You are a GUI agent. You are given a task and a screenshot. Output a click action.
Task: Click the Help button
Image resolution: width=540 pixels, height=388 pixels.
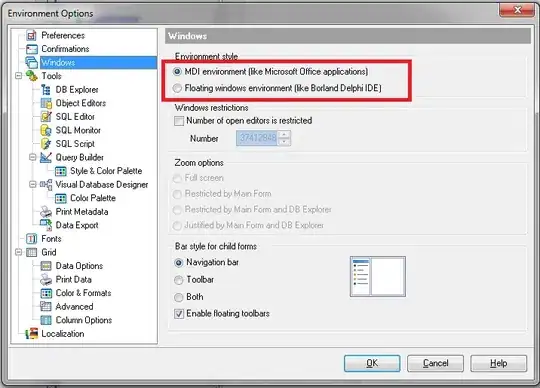(499, 363)
